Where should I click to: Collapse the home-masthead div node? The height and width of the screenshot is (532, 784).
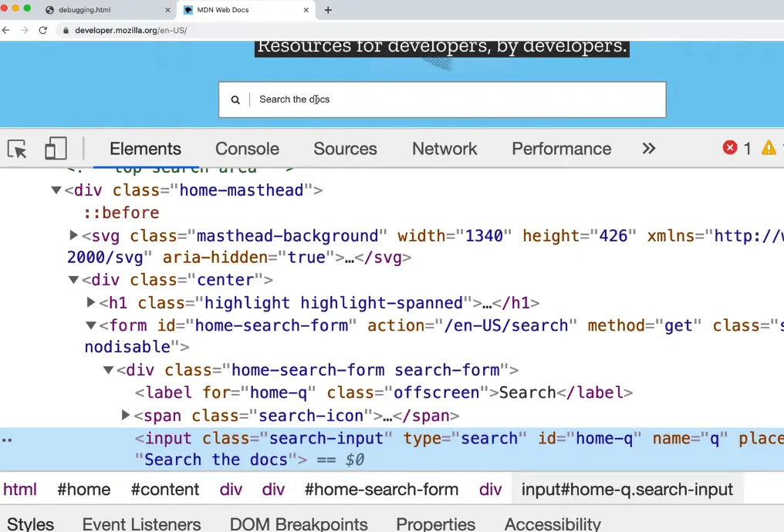click(x=56, y=190)
